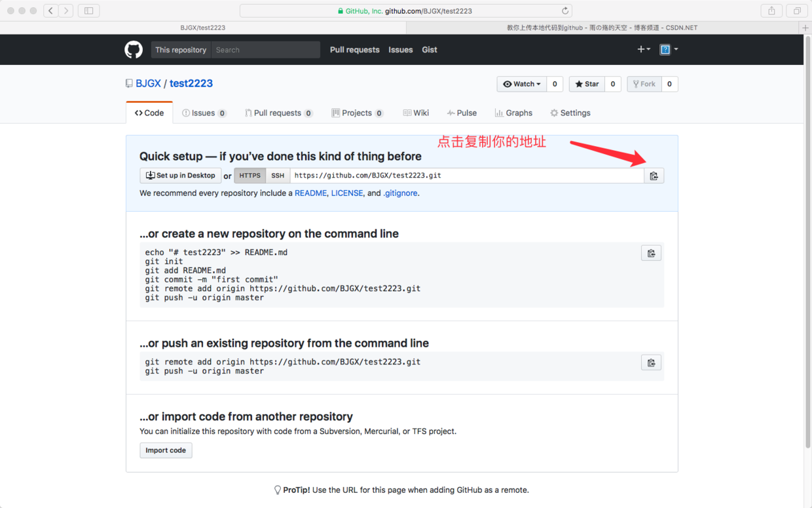
Task: Open the Pulse tab
Action: (462, 113)
